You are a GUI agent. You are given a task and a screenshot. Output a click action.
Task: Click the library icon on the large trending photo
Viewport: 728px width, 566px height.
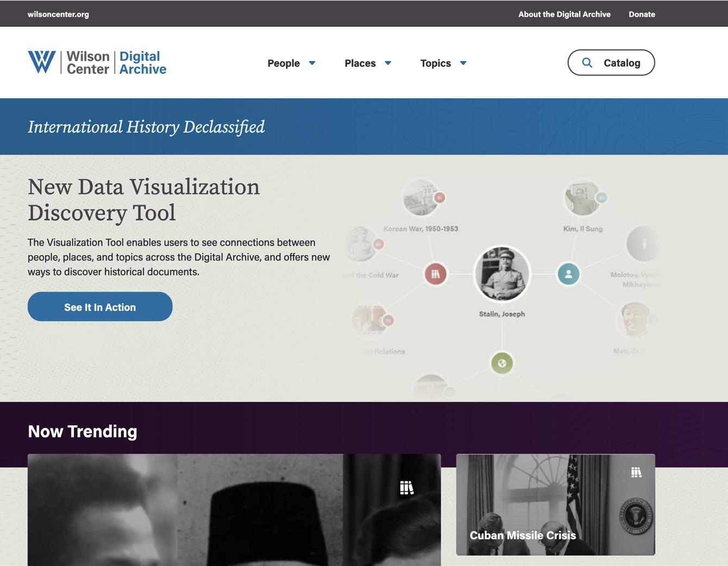point(406,488)
